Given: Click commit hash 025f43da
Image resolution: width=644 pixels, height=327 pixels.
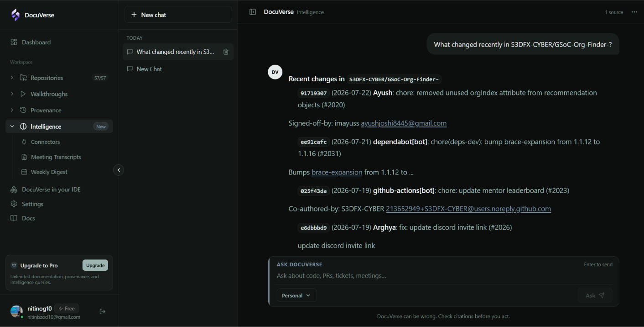Looking at the screenshot, I should (x=314, y=191).
